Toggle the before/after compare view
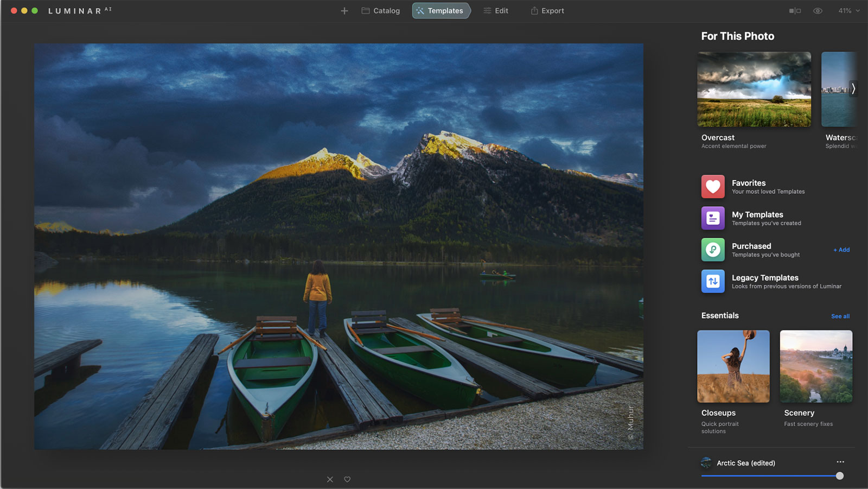 [795, 11]
